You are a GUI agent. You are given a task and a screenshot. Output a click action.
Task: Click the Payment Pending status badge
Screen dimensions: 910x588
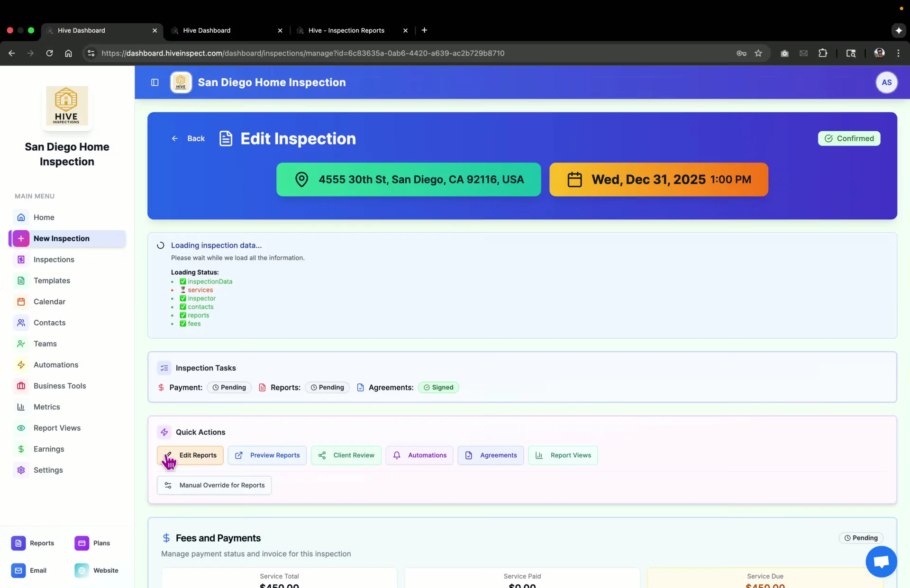click(229, 388)
